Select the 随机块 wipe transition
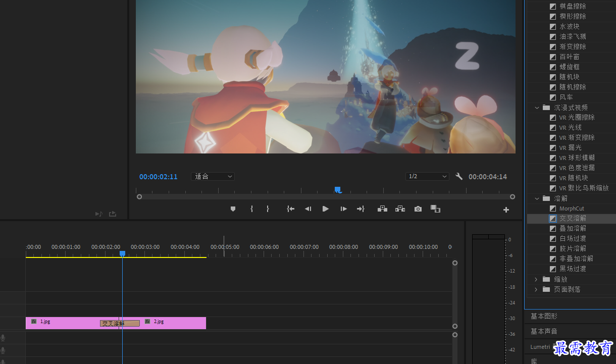 click(x=569, y=77)
